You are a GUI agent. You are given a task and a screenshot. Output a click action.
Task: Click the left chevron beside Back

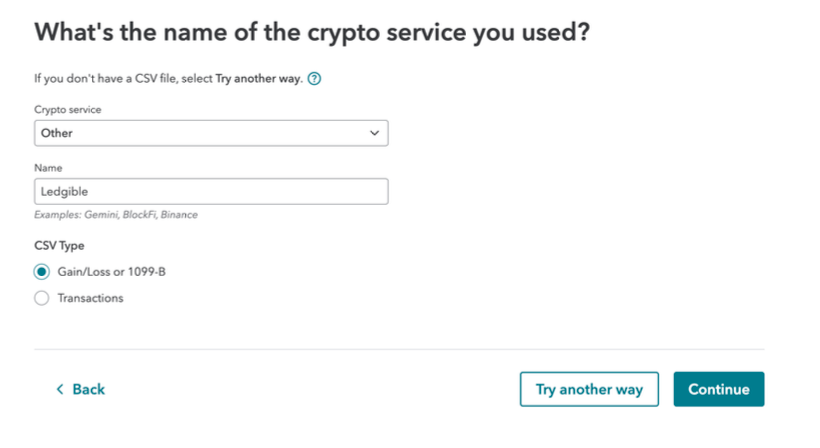click(60, 389)
